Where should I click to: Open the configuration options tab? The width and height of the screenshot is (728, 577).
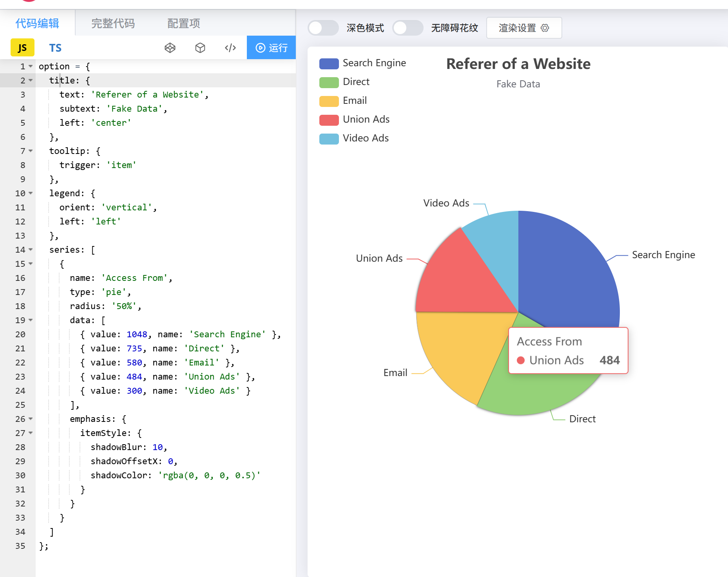[x=183, y=24]
